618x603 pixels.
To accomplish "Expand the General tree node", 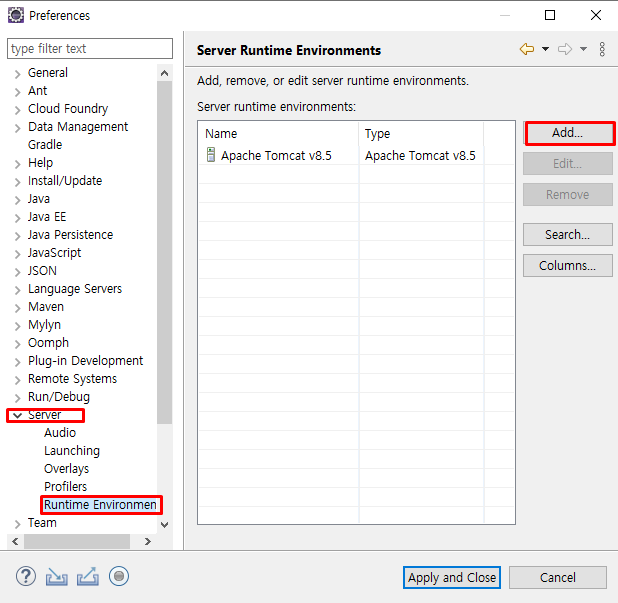I will (x=17, y=74).
